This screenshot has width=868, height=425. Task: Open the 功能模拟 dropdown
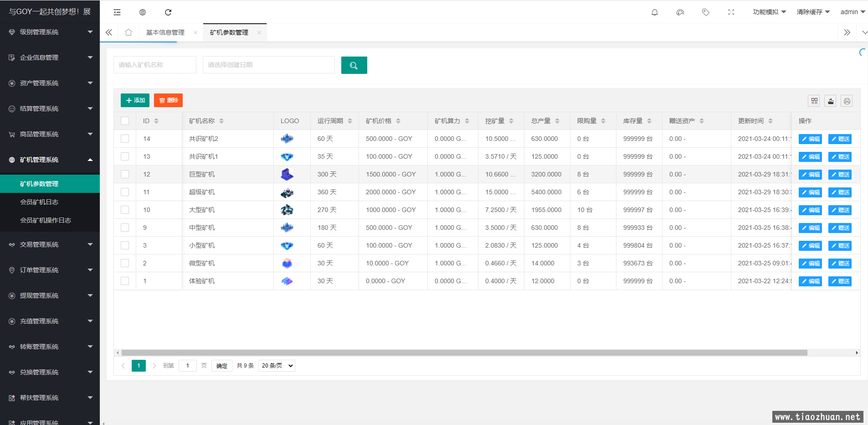769,12
